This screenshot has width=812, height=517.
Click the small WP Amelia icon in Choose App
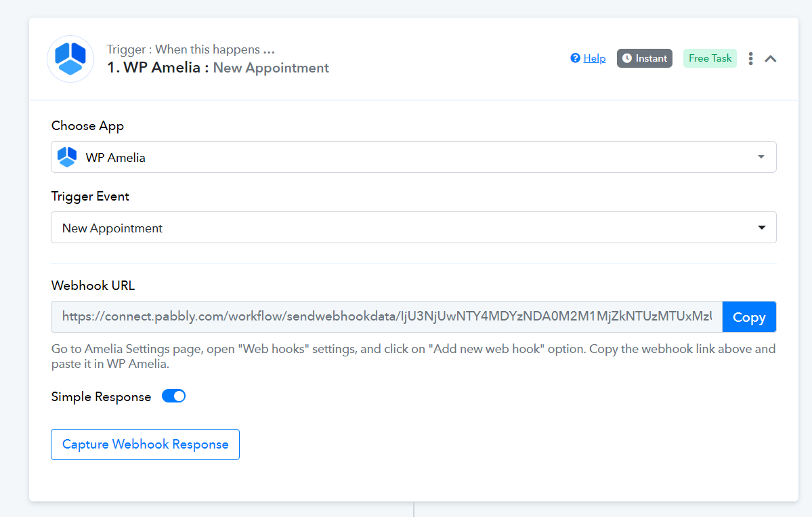tap(67, 157)
